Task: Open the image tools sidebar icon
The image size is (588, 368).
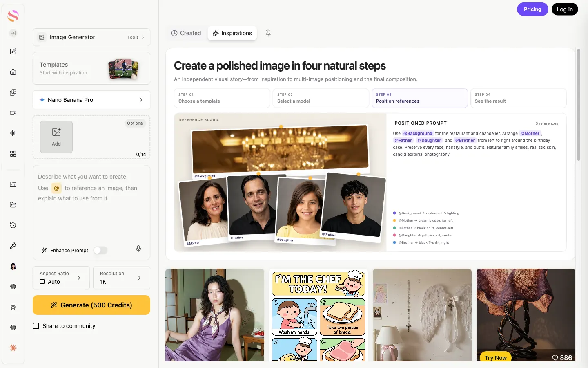Action: (13, 92)
